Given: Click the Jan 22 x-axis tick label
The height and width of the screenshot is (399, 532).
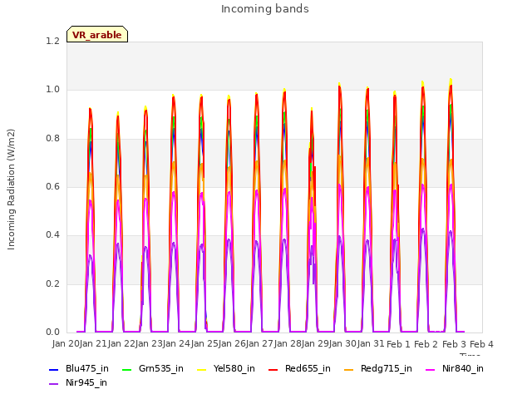Looking at the screenshot, I should tap(121, 343).
